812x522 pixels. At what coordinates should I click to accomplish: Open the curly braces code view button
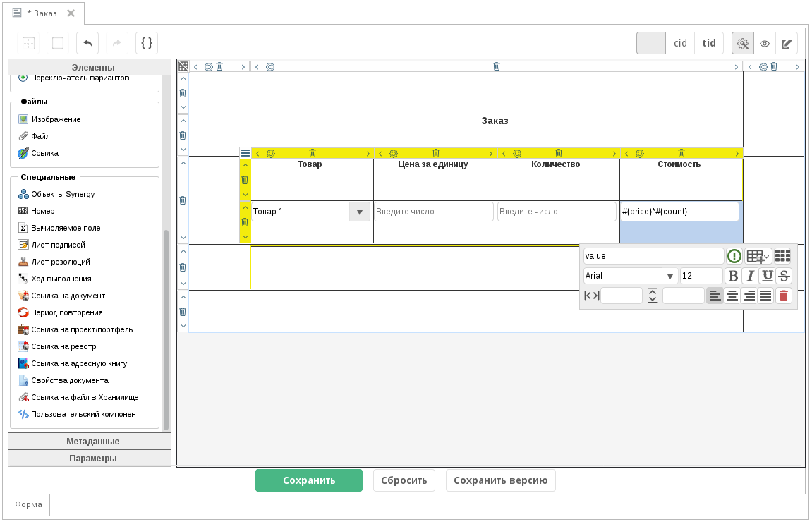point(147,43)
